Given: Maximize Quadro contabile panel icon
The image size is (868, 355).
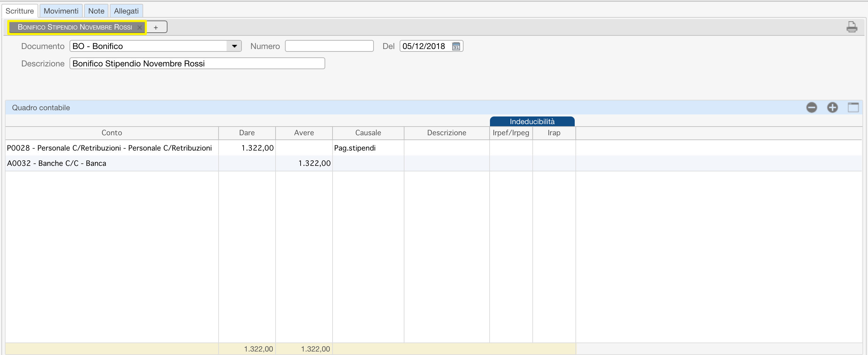Looking at the screenshot, I should point(853,107).
